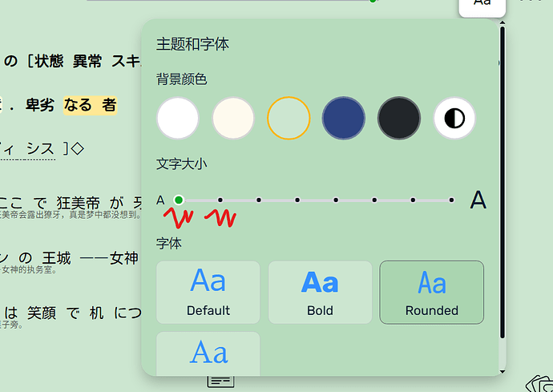553x392 pixels.
Task: Set text size to the second slider stop
Action: point(220,200)
